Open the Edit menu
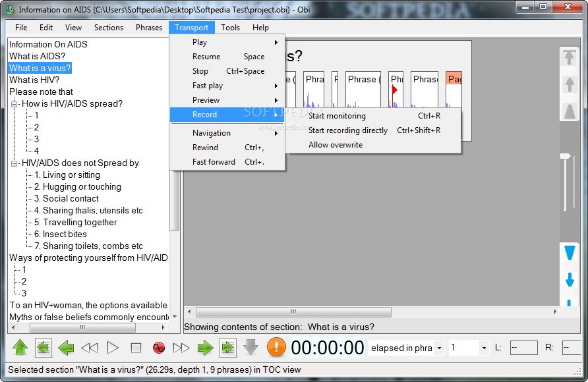This screenshot has width=588, height=382. tap(46, 28)
